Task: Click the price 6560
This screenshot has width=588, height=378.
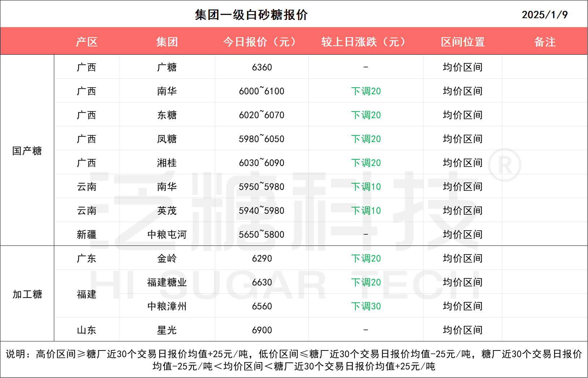Action: 262,306
